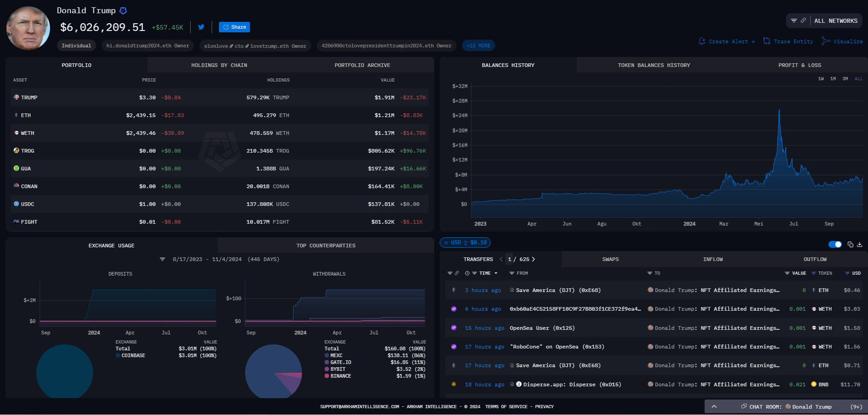The width and height of the screenshot is (868, 415).
Task: Click the filter icon next to FROM column
Action: [x=512, y=273]
